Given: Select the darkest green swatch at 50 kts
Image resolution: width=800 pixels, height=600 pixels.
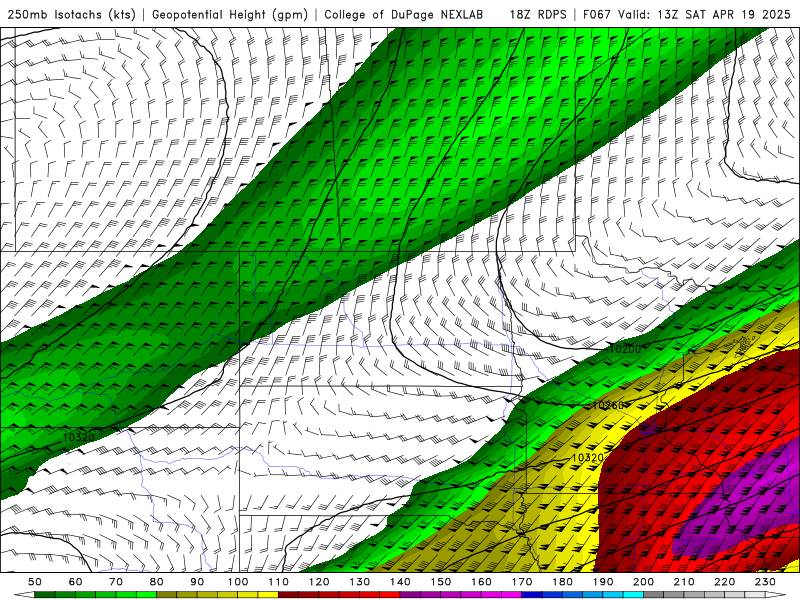Looking at the screenshot, I should (x=44, y=594).
